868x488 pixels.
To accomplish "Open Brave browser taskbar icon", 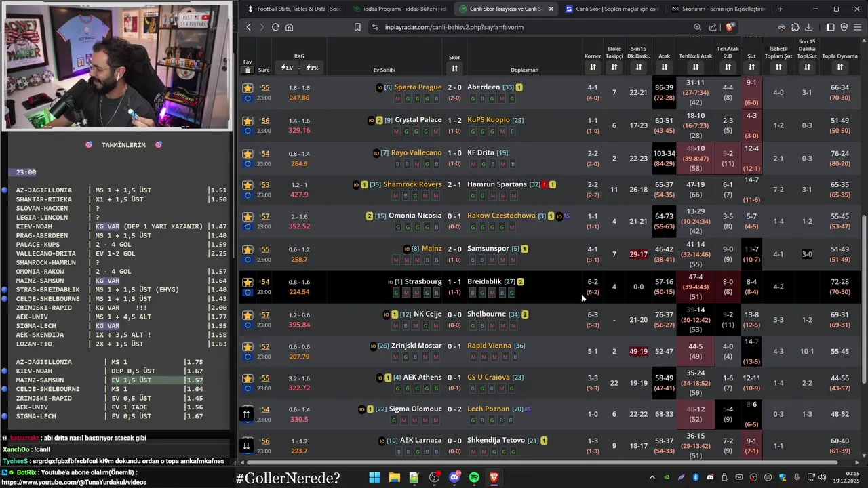I will coord(494,477).
